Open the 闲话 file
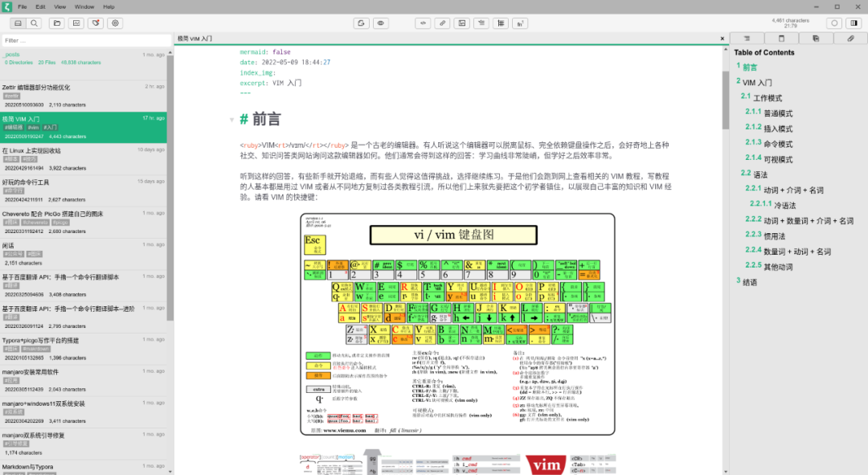This screenshot has width=868, height=475. pos(83,253)
